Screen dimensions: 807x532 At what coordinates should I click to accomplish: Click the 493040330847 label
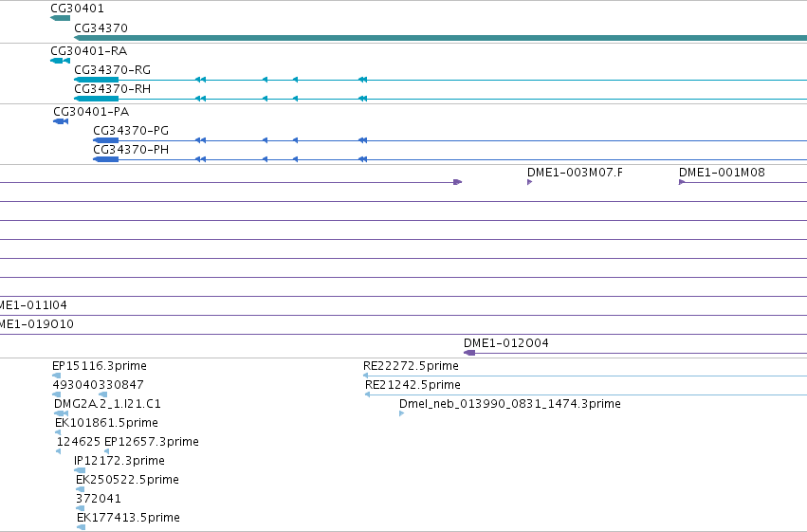tap(99, 385)
